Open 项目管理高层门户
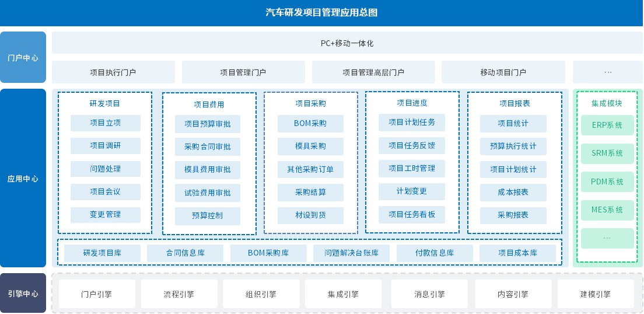Viewport: 644px width, 314px height. coord(373,72)
